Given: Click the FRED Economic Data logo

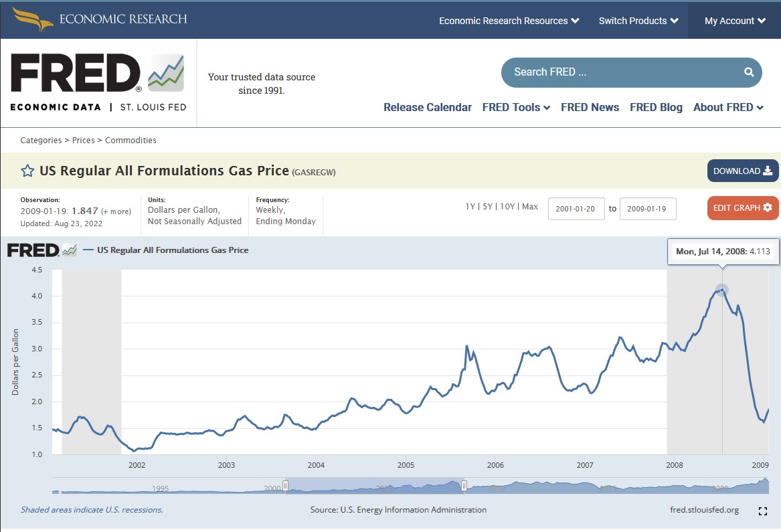Looking at the screenshot, I should click(x=98, y=83).
